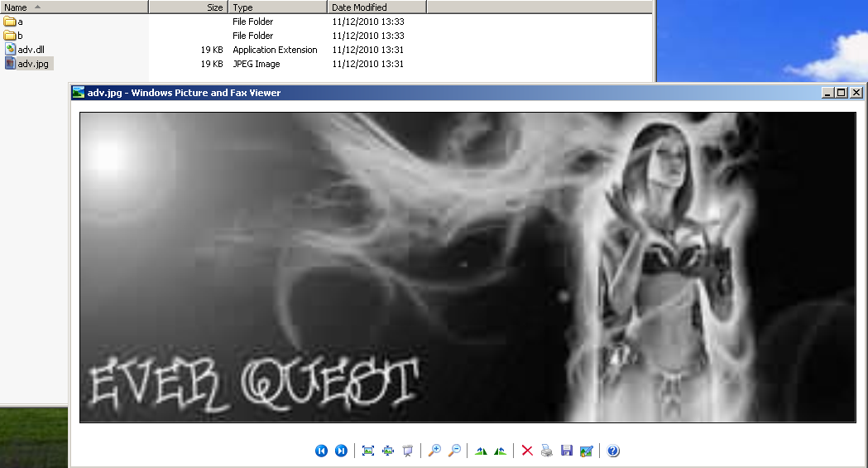The height and width of the screenshot is (468, 868).
Task: Print the current picture
Action: click(547, 451)
